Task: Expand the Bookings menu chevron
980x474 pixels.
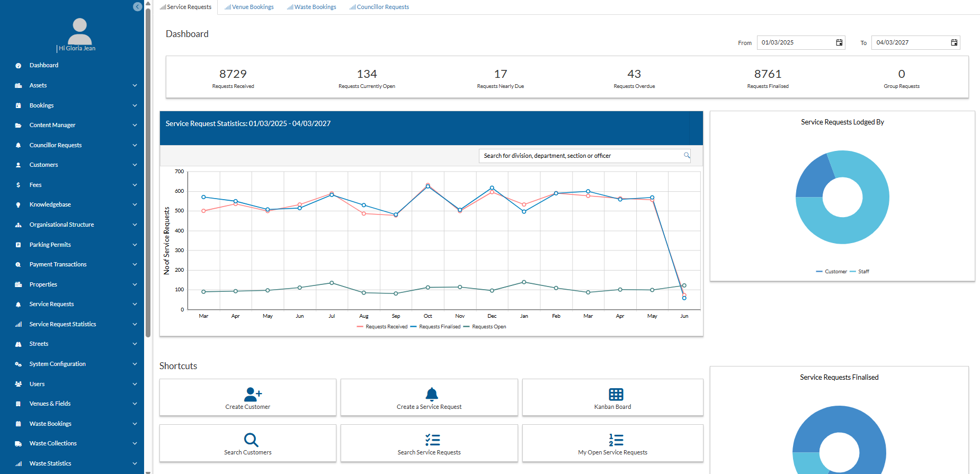Action: tap(135, 105)
